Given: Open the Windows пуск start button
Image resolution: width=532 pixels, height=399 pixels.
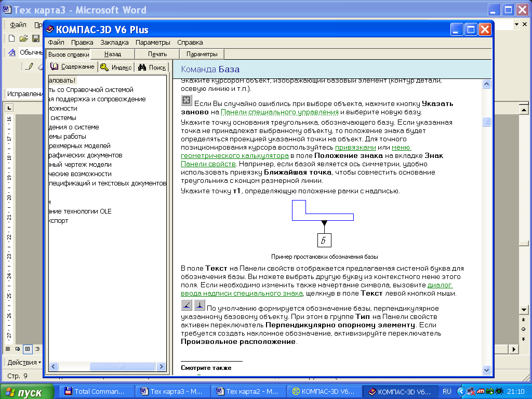Looking at the screenshot, I should (x=27, y=392).
